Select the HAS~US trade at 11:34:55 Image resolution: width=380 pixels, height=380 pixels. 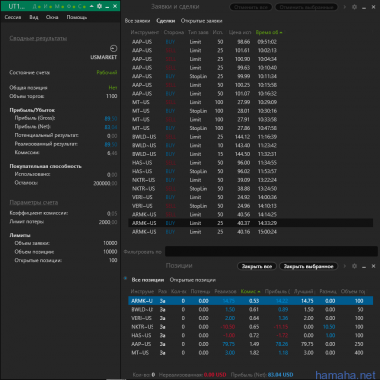tap(250, 163)
